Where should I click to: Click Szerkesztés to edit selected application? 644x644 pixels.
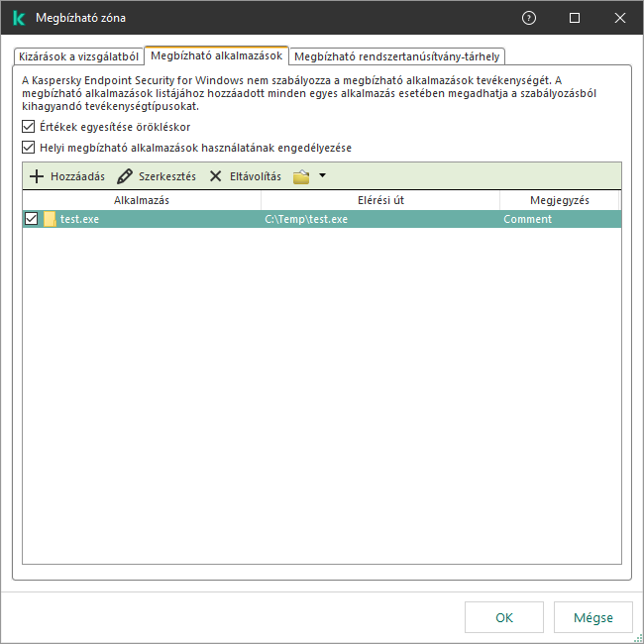coord(157,176)
